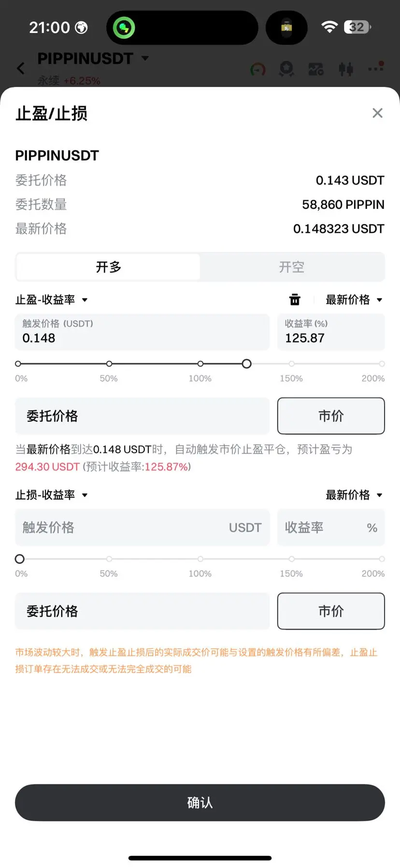
Task: Tap the percent card icon in header
Action: [316, 70]
